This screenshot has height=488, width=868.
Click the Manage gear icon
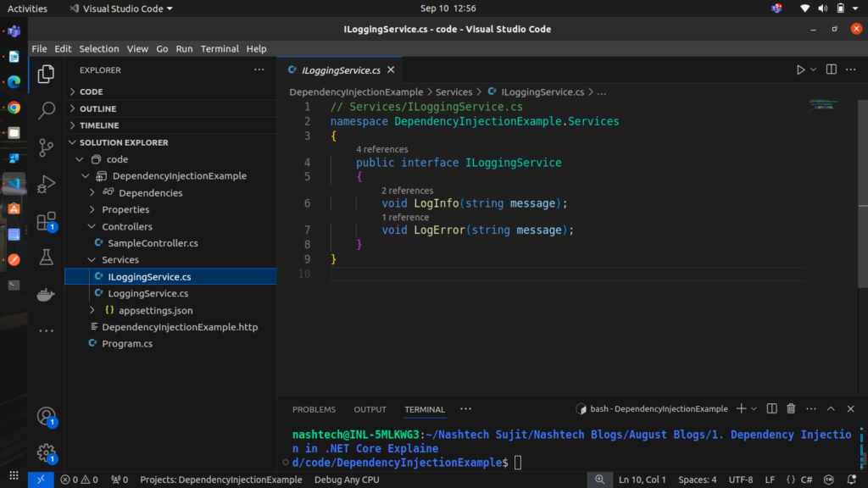pyautogui.click(x=47, y=452)
